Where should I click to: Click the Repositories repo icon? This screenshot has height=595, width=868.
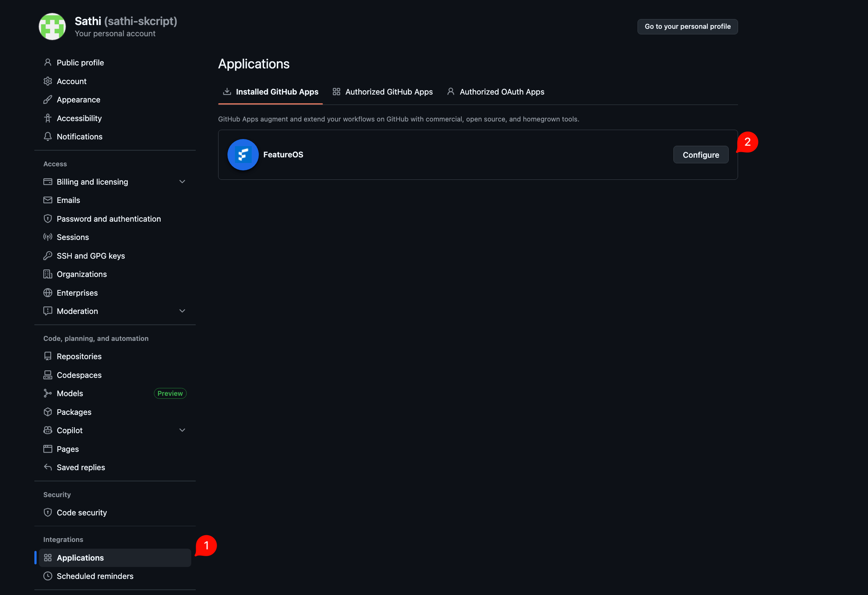point(48,356)
